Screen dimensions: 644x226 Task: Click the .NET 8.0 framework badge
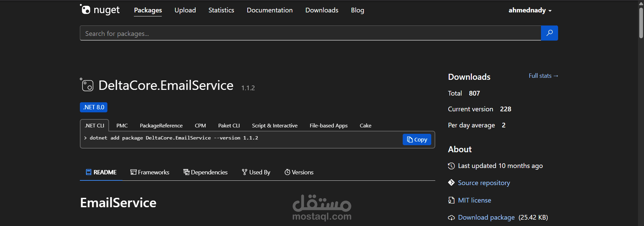(94, 107)
